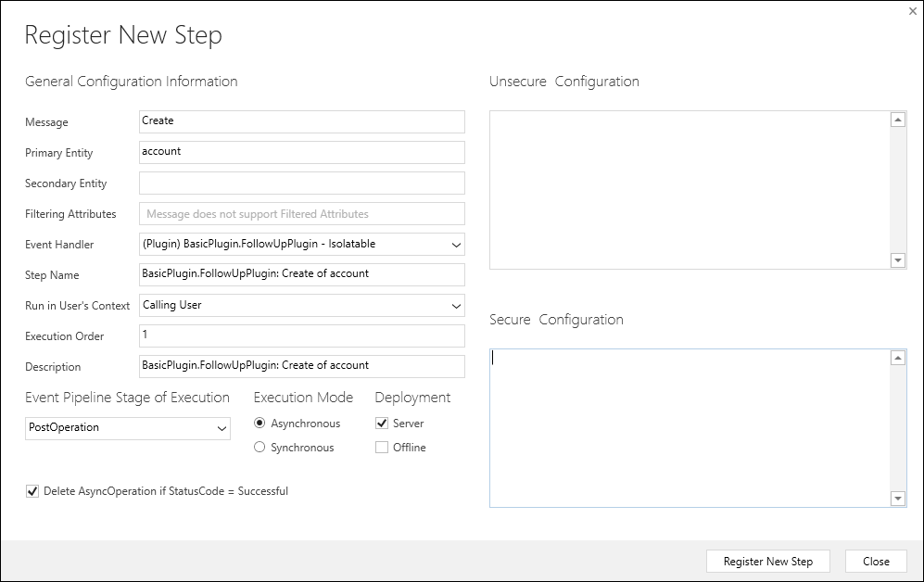924x582 pixels.
Task: Click the Message input field
Action: tap(301, 121)
